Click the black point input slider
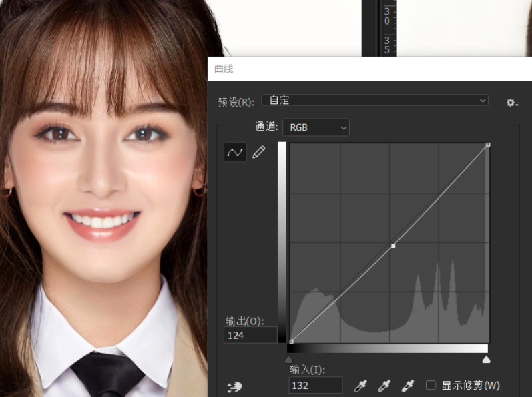Viewport: 532px width, 397px height. 288,360
